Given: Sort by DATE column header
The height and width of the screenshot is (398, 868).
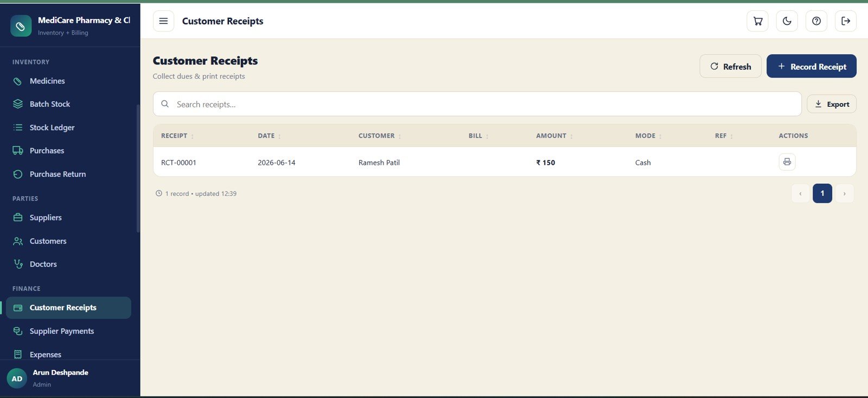Looking at the screenshot, I should point(269,136).
